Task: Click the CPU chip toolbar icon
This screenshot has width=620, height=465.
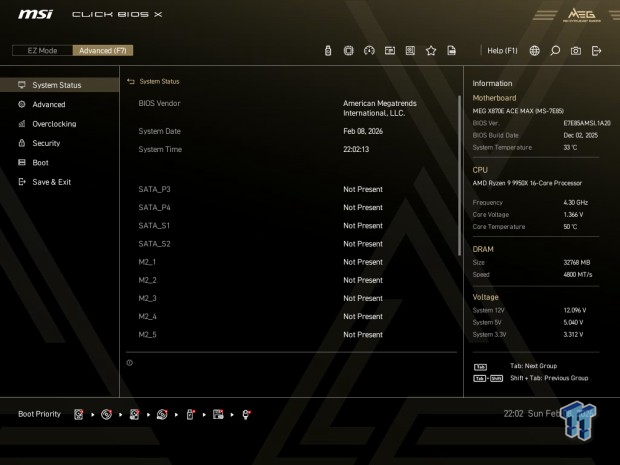Action: (x=348, y=51)
